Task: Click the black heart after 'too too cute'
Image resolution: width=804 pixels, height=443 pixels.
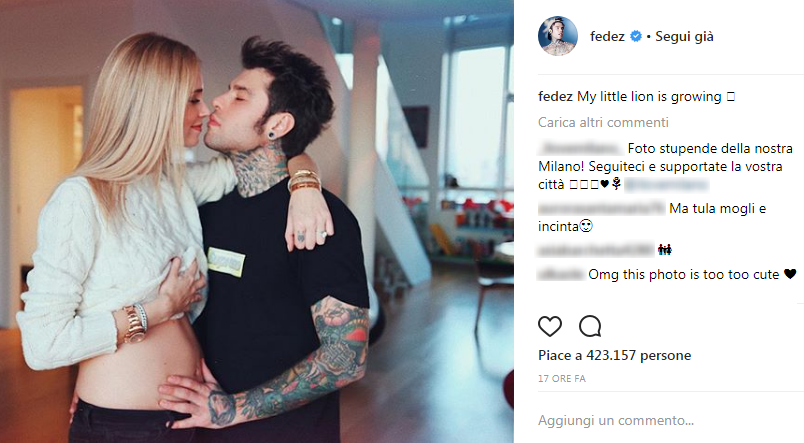Action: coord(790,274)
